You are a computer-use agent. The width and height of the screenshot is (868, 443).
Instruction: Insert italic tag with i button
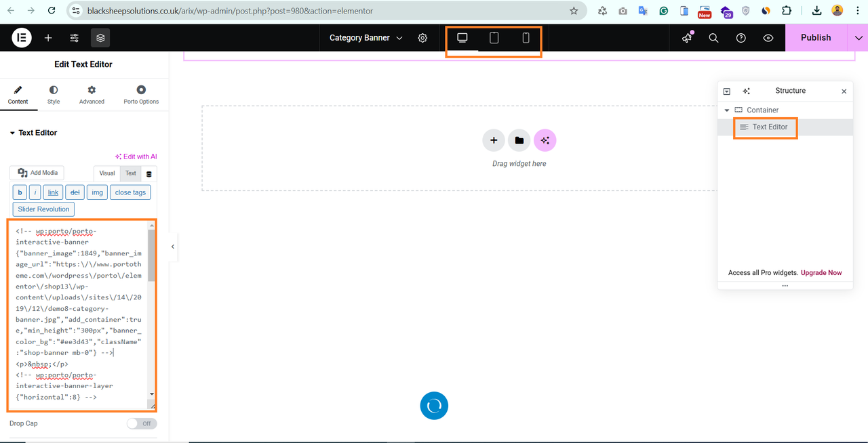35,192
